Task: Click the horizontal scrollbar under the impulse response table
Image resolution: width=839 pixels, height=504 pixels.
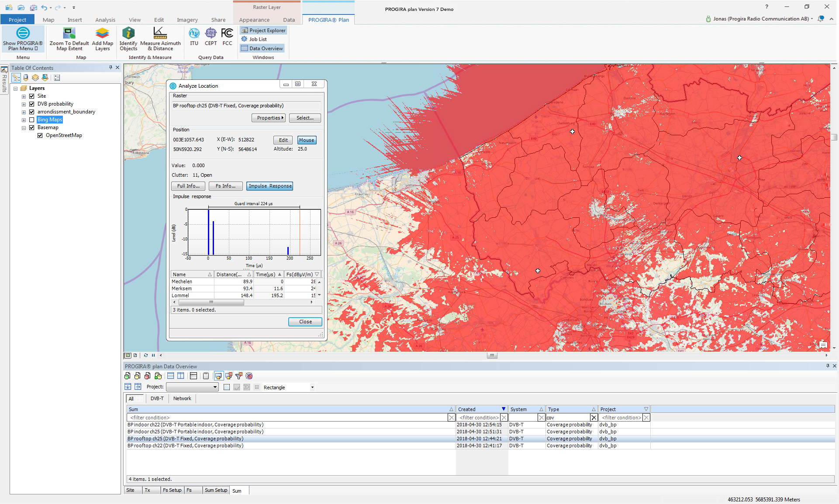Action: coord(243,302)
